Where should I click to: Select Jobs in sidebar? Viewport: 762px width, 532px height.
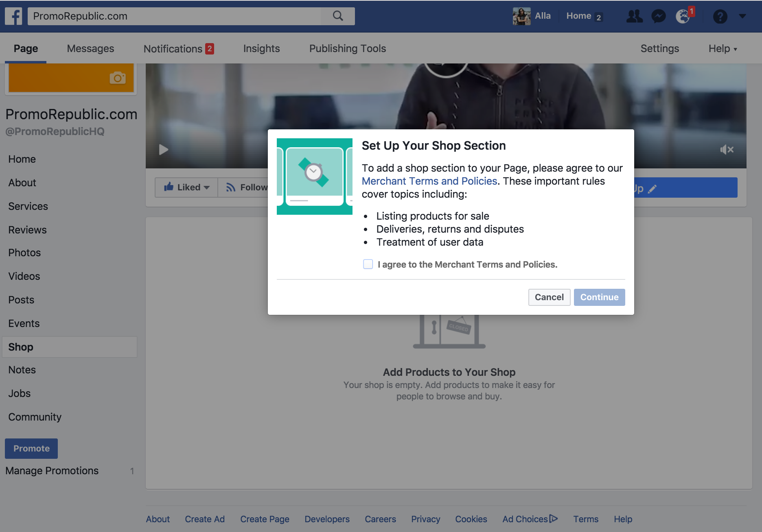pos(20,393)
